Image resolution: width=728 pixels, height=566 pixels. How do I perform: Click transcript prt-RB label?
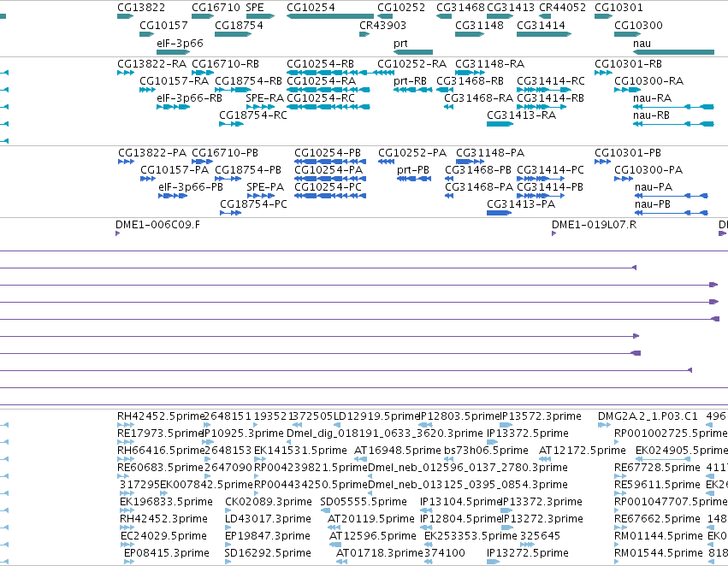pos(410,80)
